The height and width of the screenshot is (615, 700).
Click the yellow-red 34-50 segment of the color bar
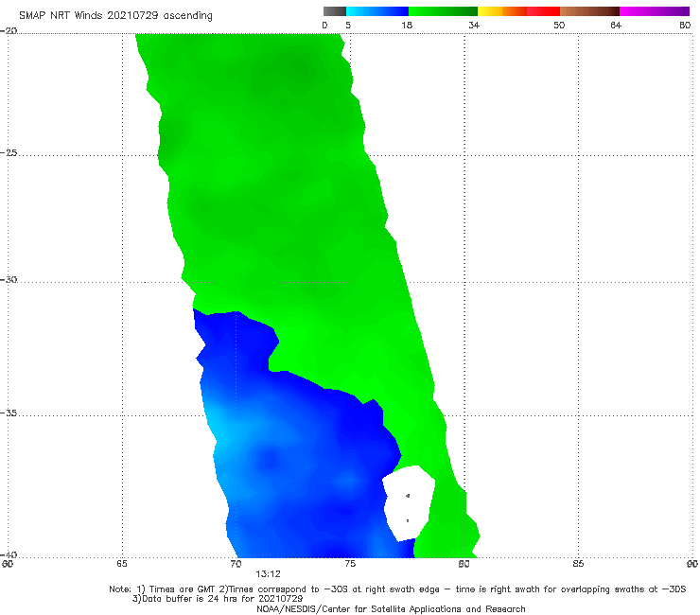click(518, 11)
